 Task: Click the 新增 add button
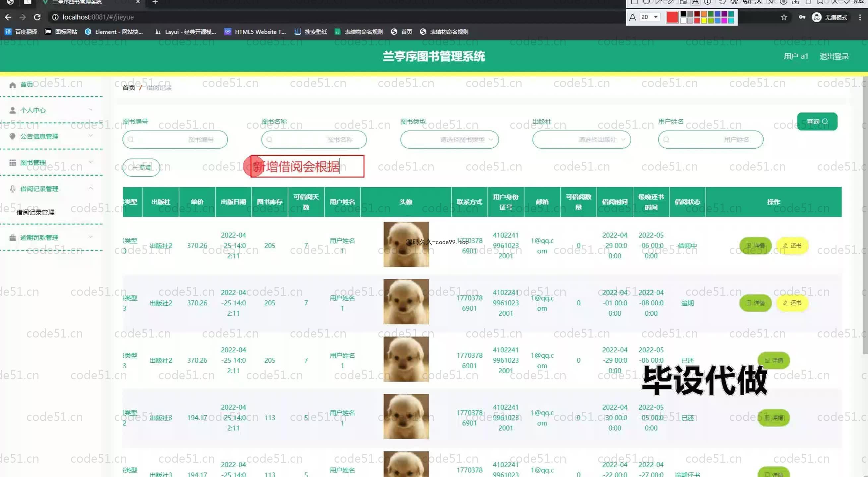coord(141,167)
